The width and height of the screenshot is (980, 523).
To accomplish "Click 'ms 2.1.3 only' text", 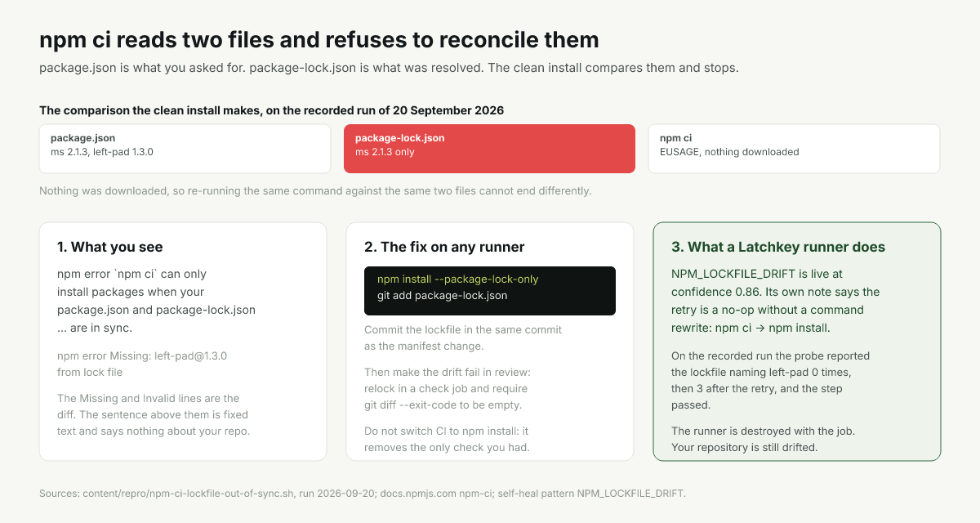I will click(385, 152).
